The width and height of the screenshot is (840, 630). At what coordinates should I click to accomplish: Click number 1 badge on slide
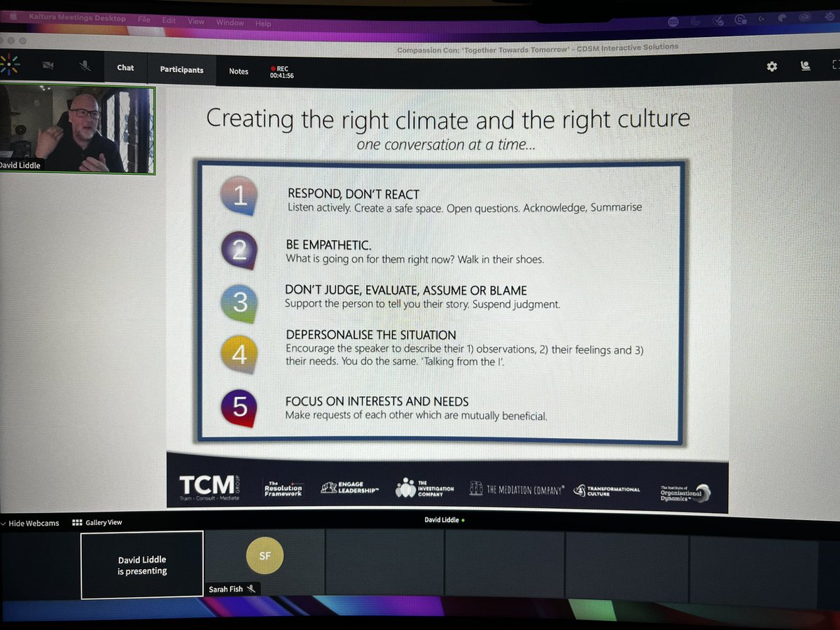(x=240, y=195)
